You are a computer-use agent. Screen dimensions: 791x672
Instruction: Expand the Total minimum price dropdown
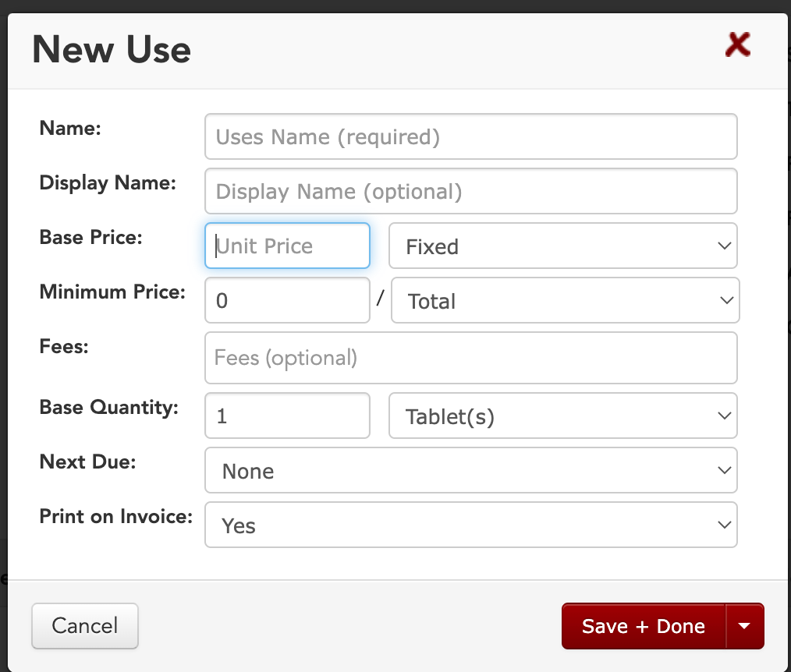coord(565,300)
